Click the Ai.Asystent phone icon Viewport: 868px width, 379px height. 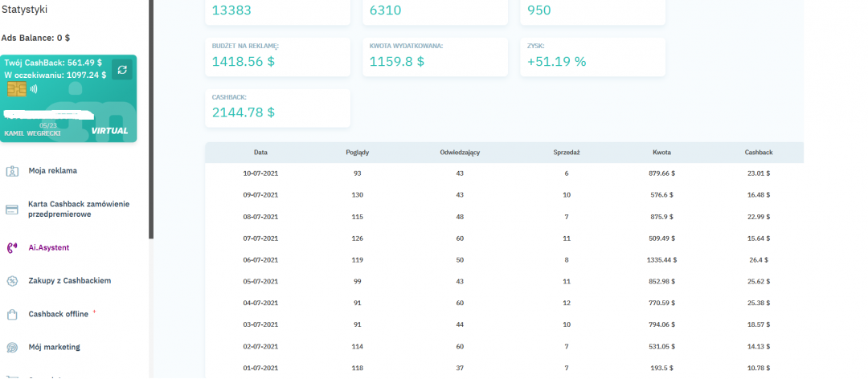click(x=12, y=248)
